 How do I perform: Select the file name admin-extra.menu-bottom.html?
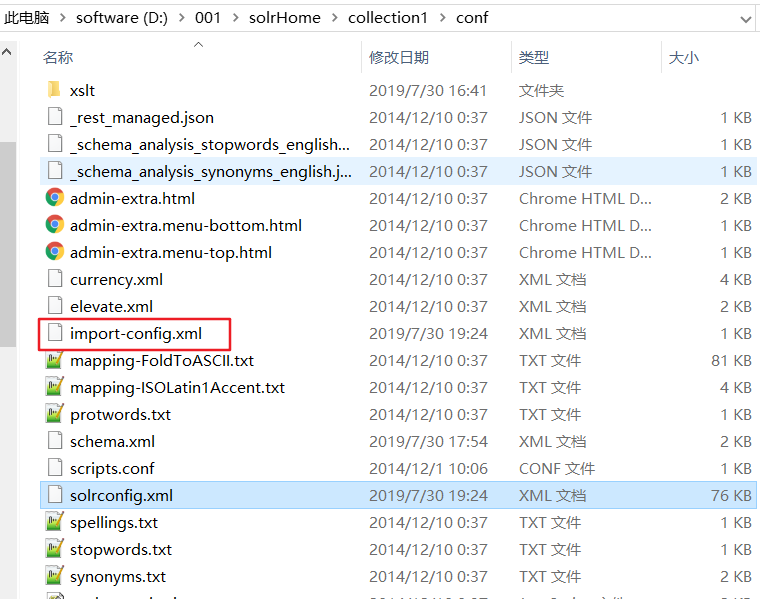[x=186, y=225]
